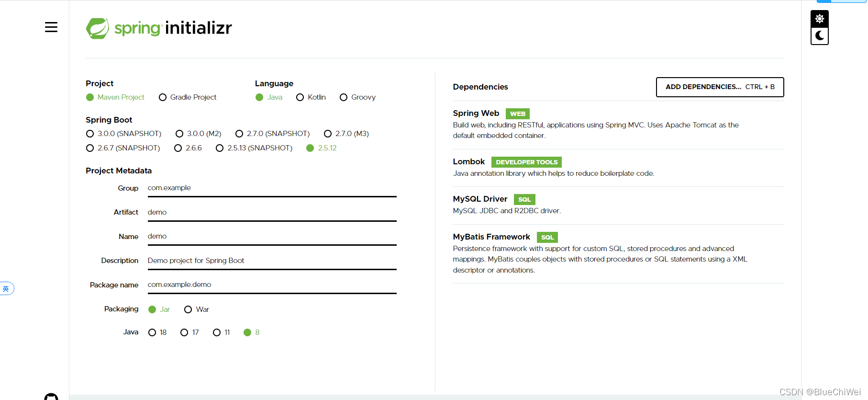Viewport: 868px width, 400px height.
Task: Click the MySQL Driver dependency
Action: [618, 205]
